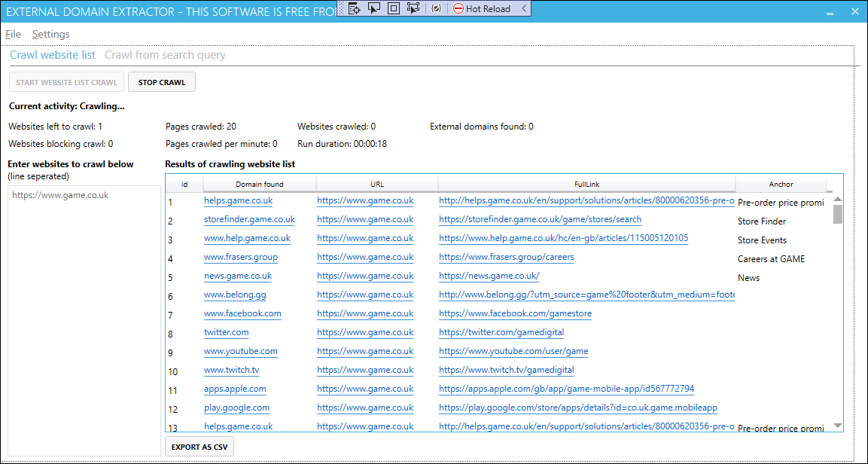Select Pages crawled: 20 status text
Viewport: 868px width, 464px height.
click(x=201, y=127)
